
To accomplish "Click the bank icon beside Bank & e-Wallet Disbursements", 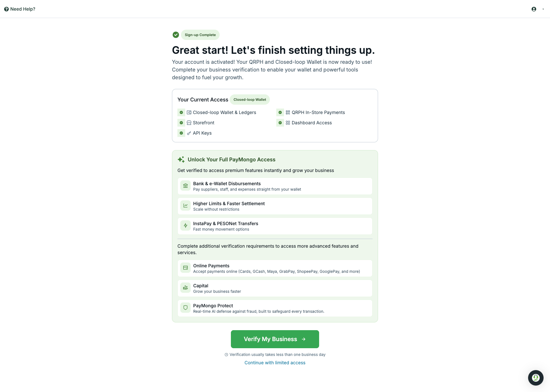I will (185, 186).
